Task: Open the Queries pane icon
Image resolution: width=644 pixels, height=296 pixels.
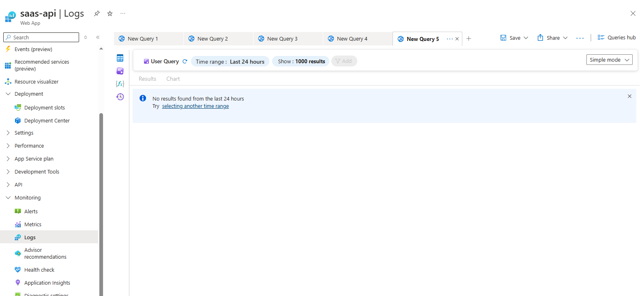Action: [x=120, y=71]
